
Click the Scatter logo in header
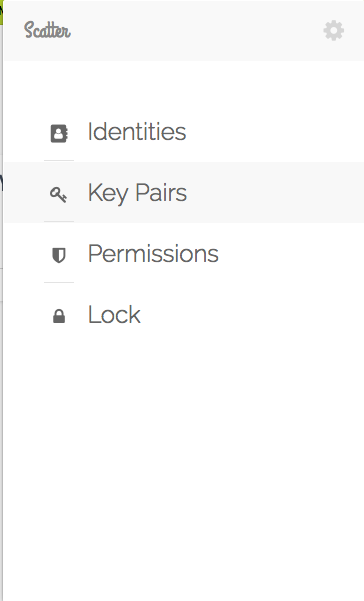[x=47, y=30]
